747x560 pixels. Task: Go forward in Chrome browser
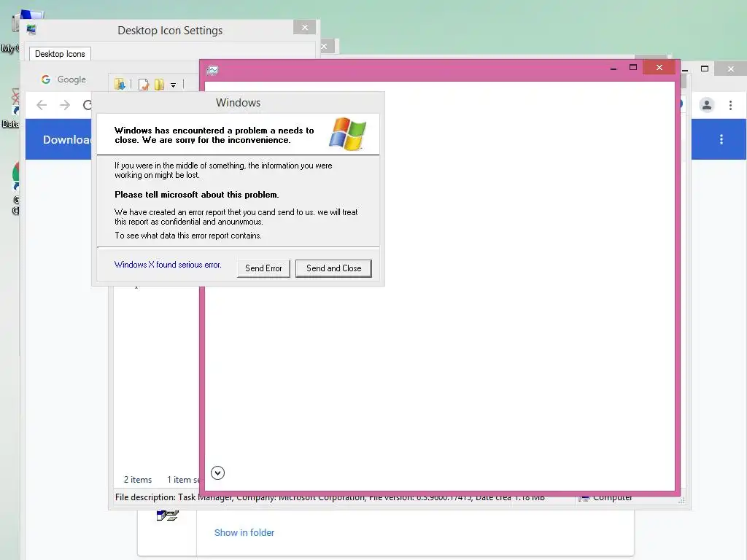[65, 105]
